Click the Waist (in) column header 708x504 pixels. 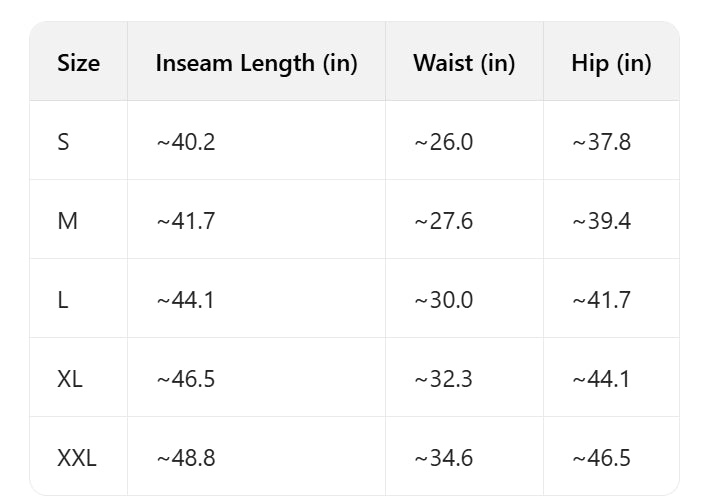point(464,63)
